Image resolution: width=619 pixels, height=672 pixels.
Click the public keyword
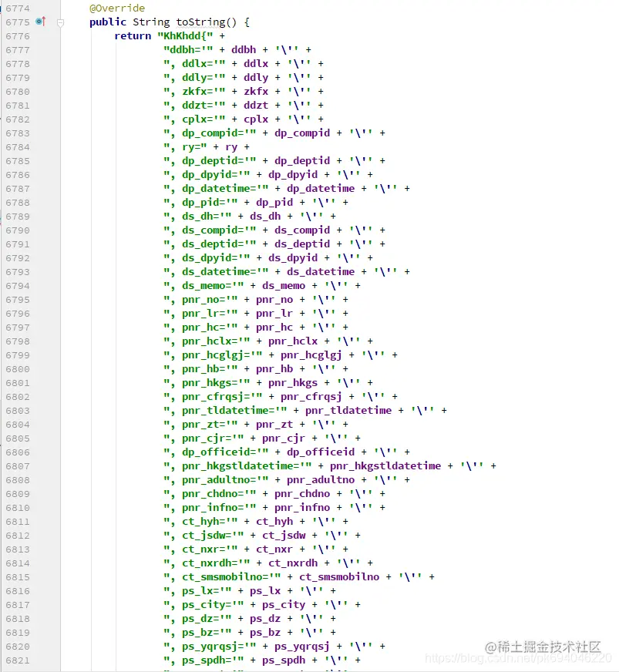[108, 22]
